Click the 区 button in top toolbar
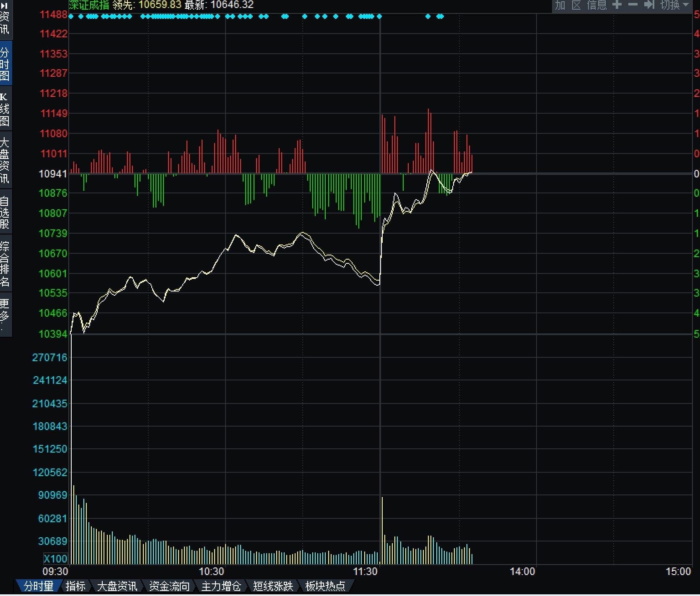Viewport: 700px width, 596px height. (x=576, y=5)
